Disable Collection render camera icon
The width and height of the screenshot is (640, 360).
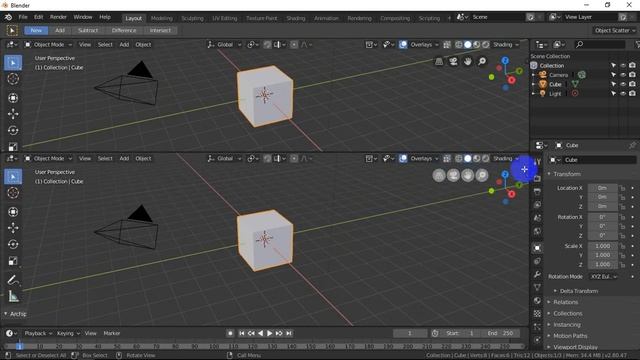(632, 65)
